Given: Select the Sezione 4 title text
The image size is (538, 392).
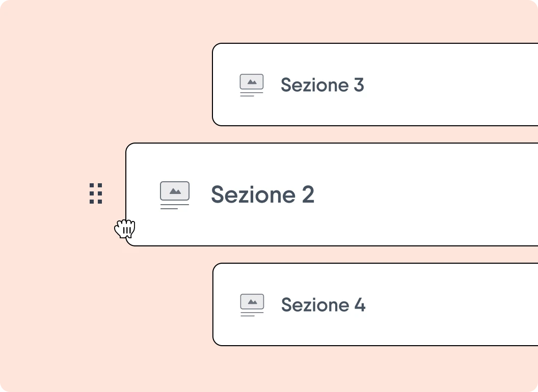Looking at the screenshot, I should [323, 305].
